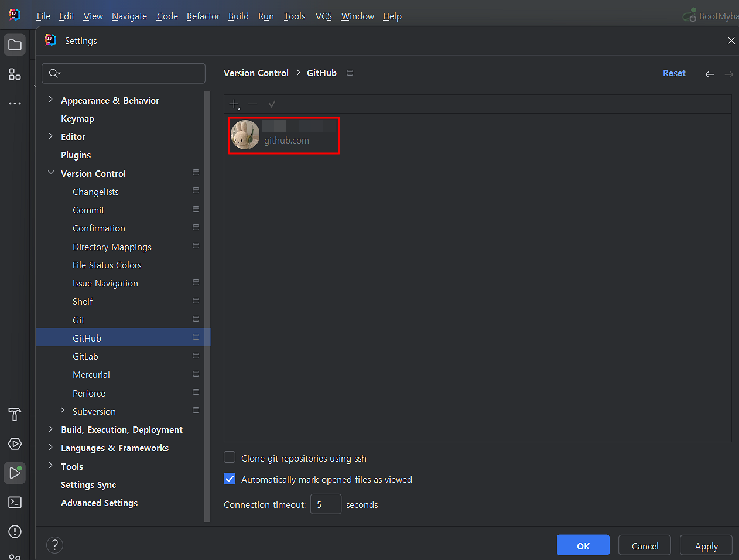Select Issue Navigation item
The height and width of the screenshot is (560, 739).
(105, 283)
